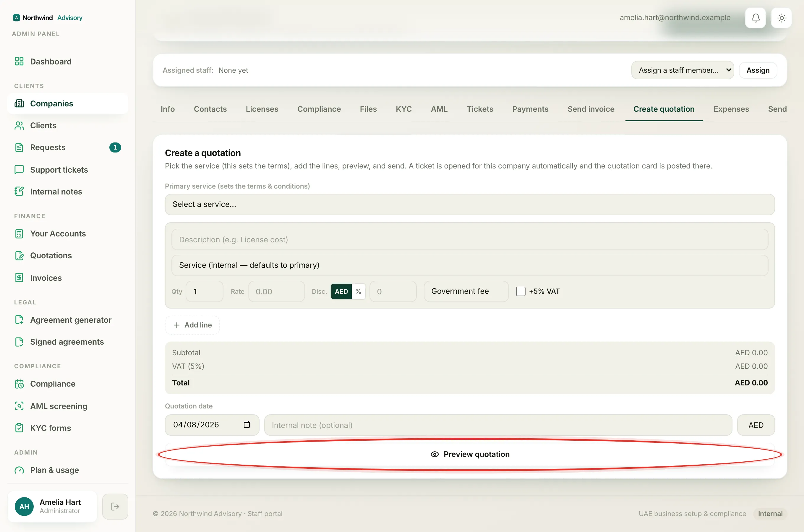The image size is (804, 532).
Task: Open the Select a service dropdown
Action: (x=470, y=204)
